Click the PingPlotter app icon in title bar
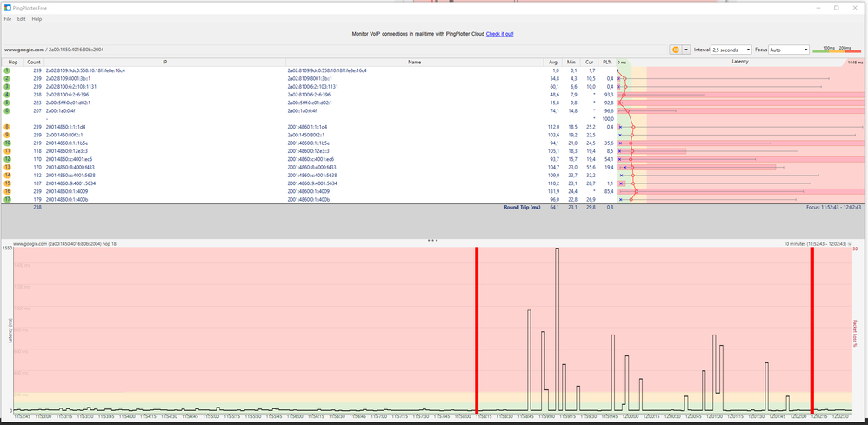The width and height of the screenshot is (868, 425). tap(7, 8)
